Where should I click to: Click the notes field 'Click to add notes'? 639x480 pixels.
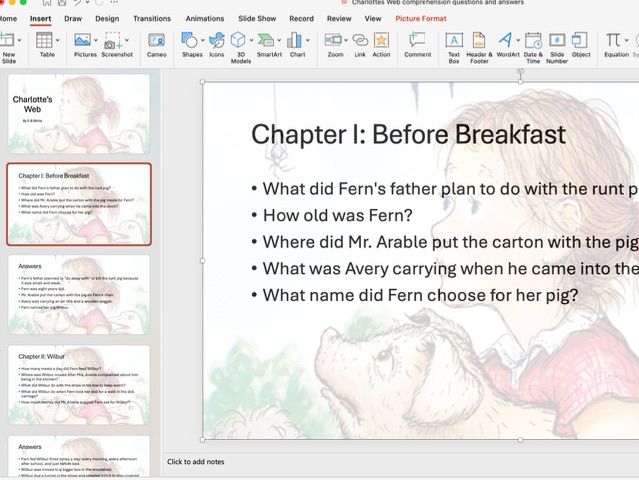click(196, 462)
